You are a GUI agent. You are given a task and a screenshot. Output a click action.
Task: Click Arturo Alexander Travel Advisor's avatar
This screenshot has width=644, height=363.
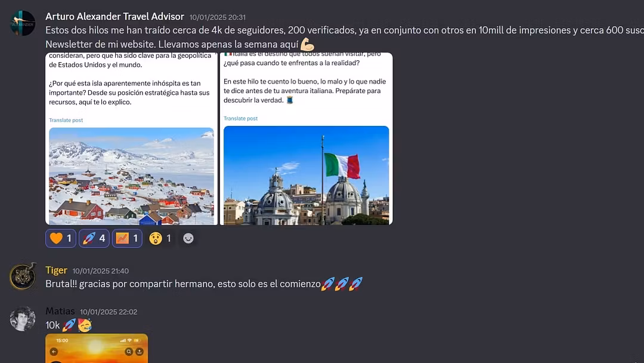(x=23, y=23)
